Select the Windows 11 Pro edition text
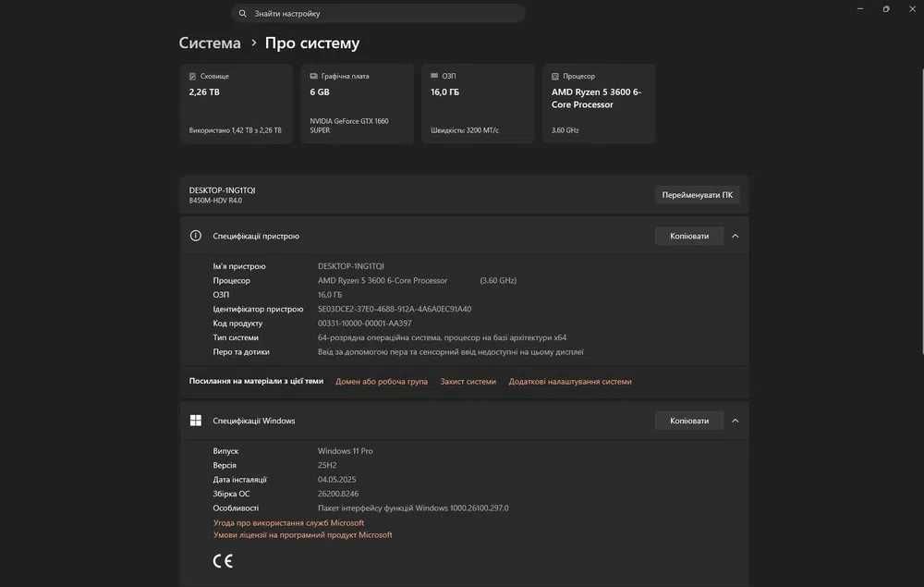Image resolution: width=924 pixels, height=587 pixels. tap(346, 451)
